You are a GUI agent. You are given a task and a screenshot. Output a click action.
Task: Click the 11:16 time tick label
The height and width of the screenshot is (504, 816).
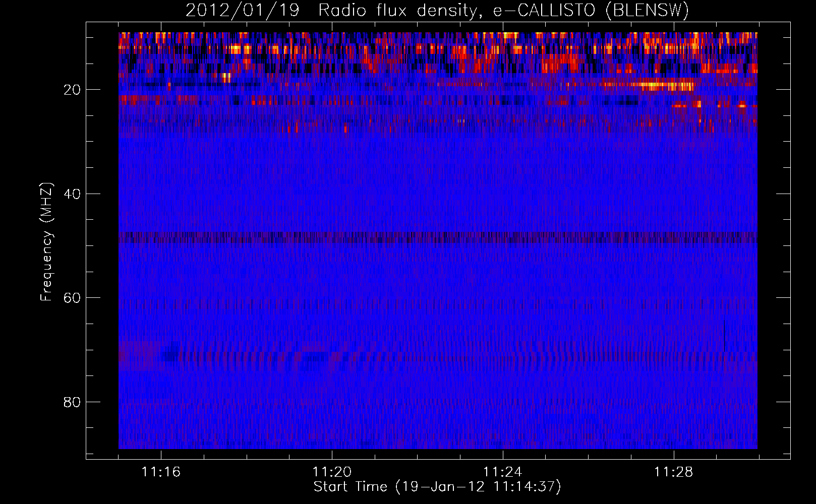coord(161,472)
